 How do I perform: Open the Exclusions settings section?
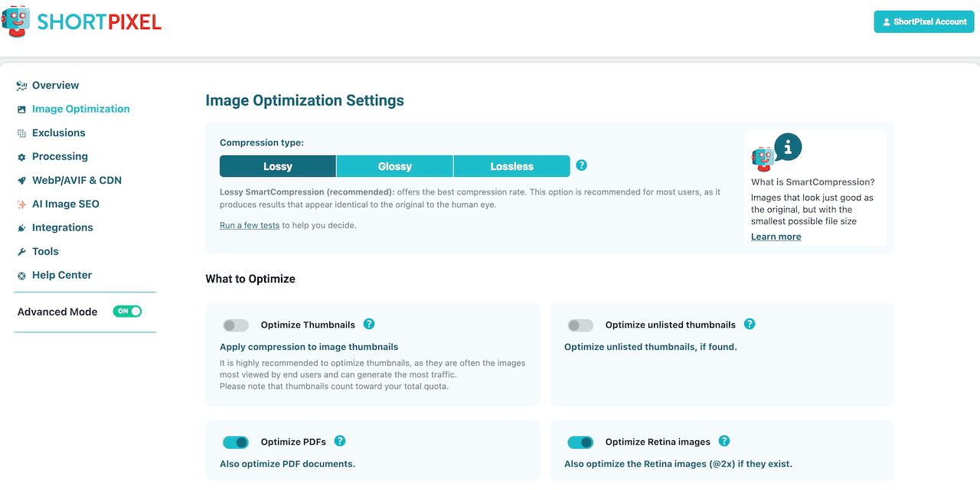click(x=58, y=132)
